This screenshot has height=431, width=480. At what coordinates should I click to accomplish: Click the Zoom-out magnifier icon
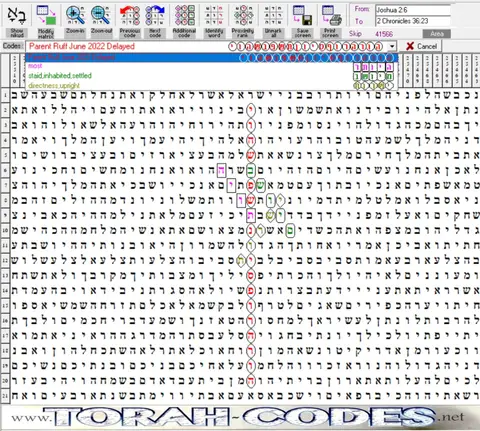[x=101, y=15]
